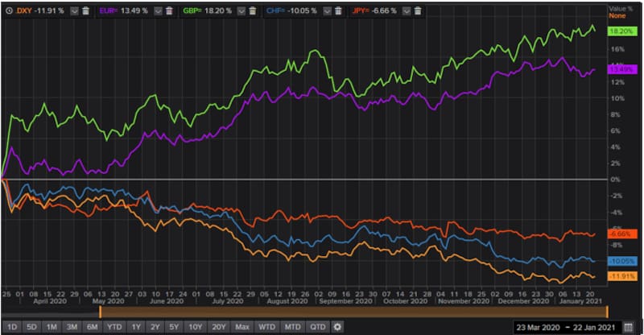Set the range to 6M

(x=93, y=327)
